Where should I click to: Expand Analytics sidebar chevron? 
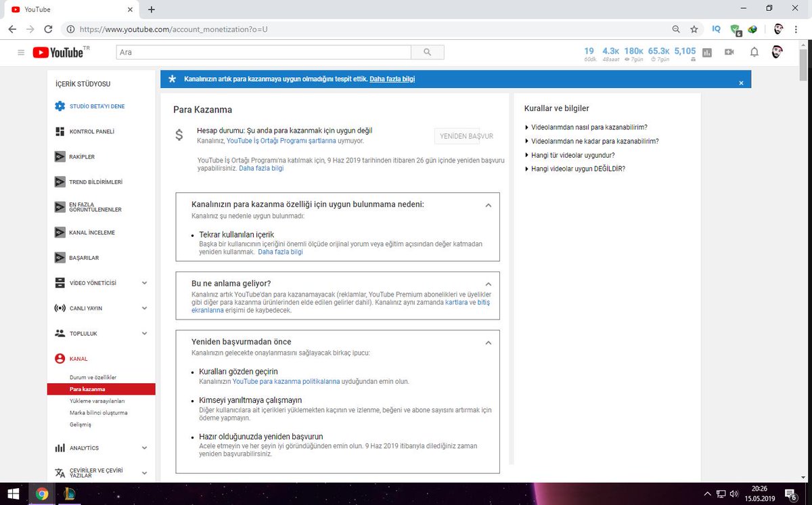click(x=144, y=447)
